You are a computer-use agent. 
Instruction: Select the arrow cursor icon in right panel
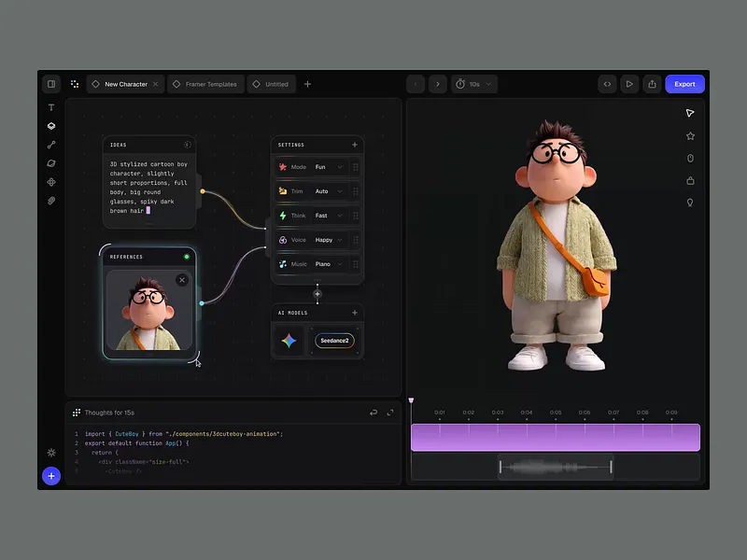(690, 112)
